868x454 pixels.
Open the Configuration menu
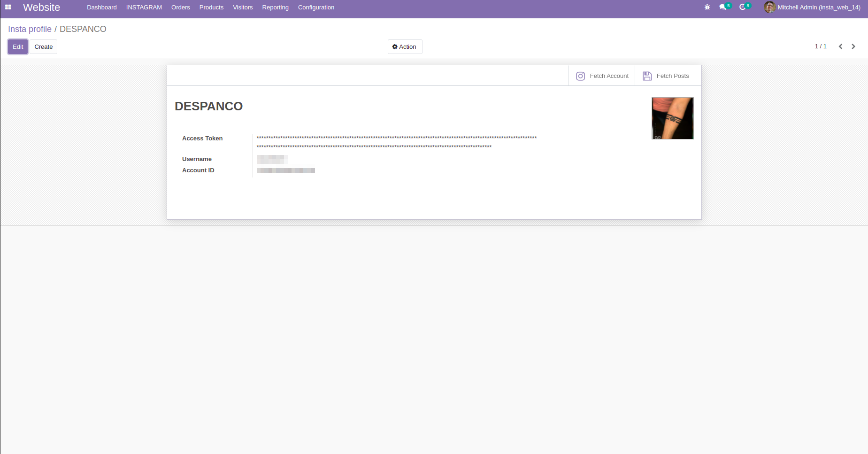[x=316, y=8]
